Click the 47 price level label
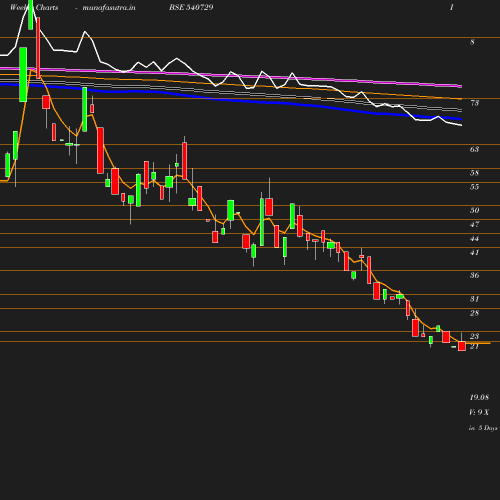 tap(474, 224)
